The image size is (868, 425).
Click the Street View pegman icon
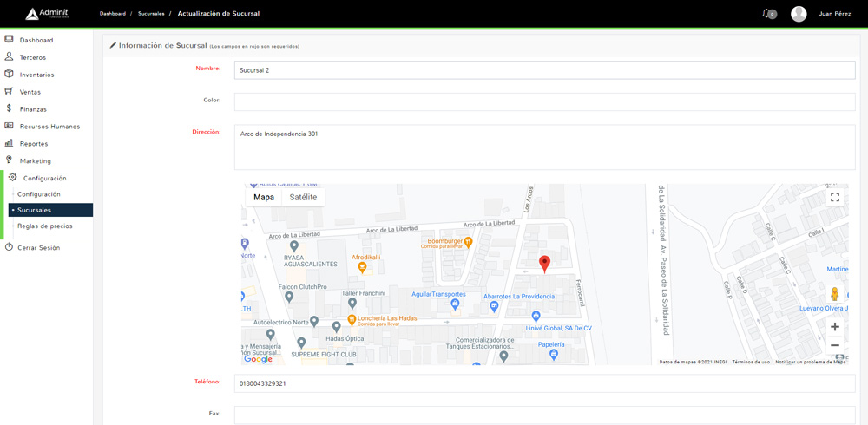coord(835,295)
